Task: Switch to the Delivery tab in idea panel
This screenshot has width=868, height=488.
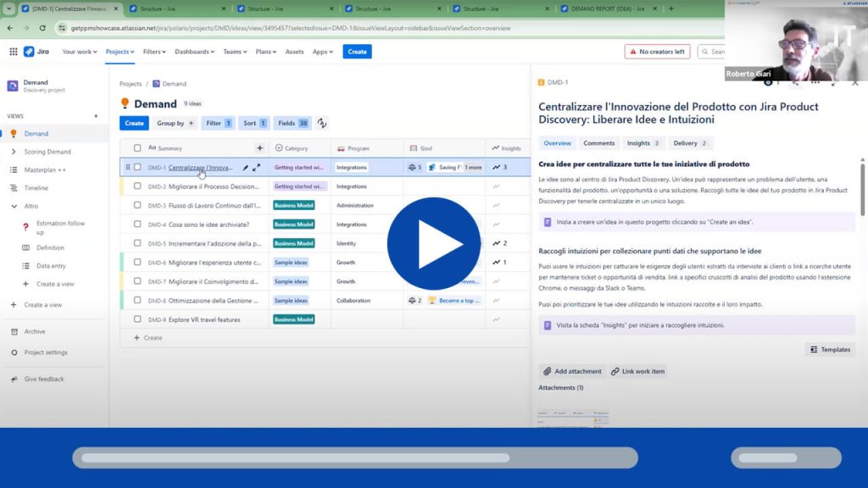Action: [x=690, y=143]
